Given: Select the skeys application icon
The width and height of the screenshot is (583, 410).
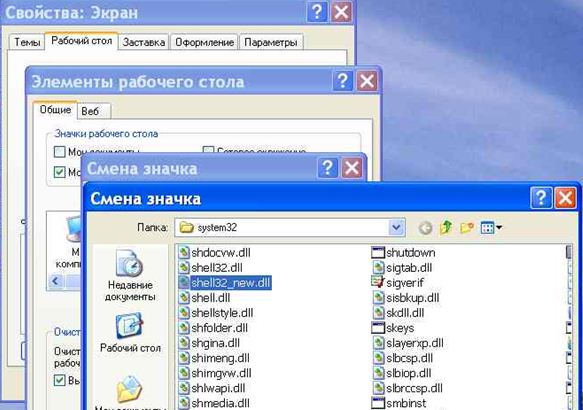Looking at the screenshot, I should coord(378,328).
